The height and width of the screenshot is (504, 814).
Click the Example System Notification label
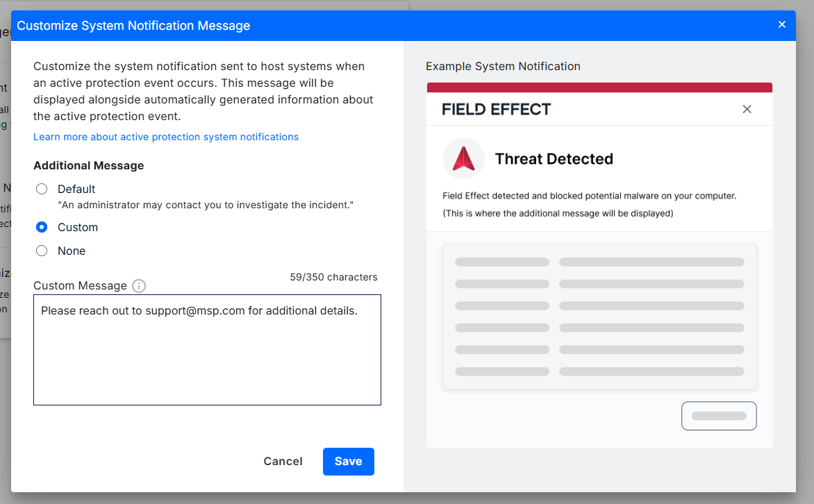pyautogui.click(x=503, y=67)
